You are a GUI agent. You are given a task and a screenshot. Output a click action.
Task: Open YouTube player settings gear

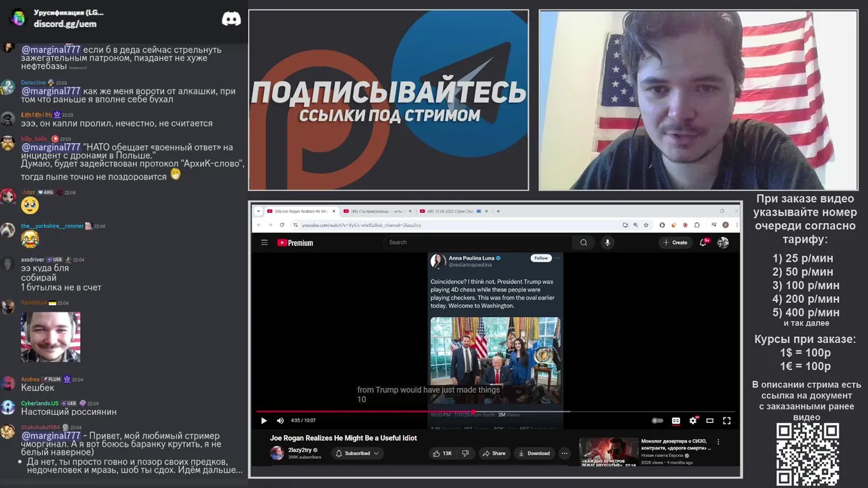coord(693,420)
